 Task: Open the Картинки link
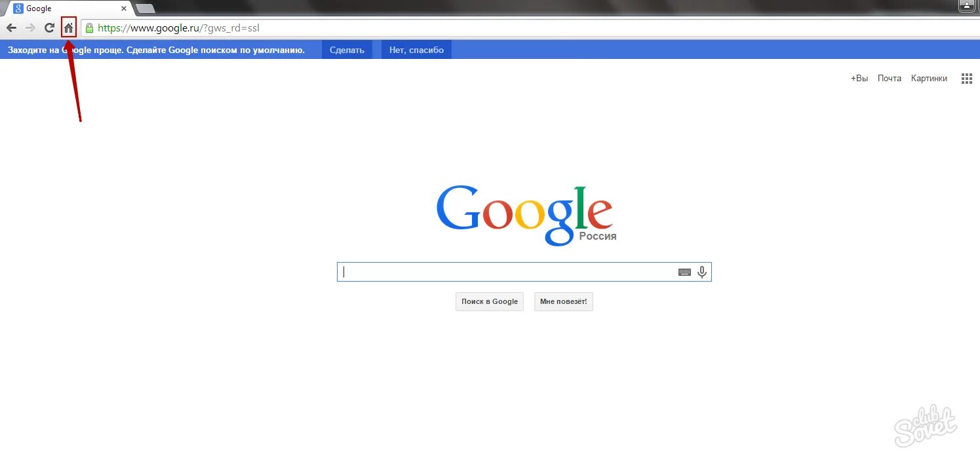pyautogui.click(x=929, y=78)
